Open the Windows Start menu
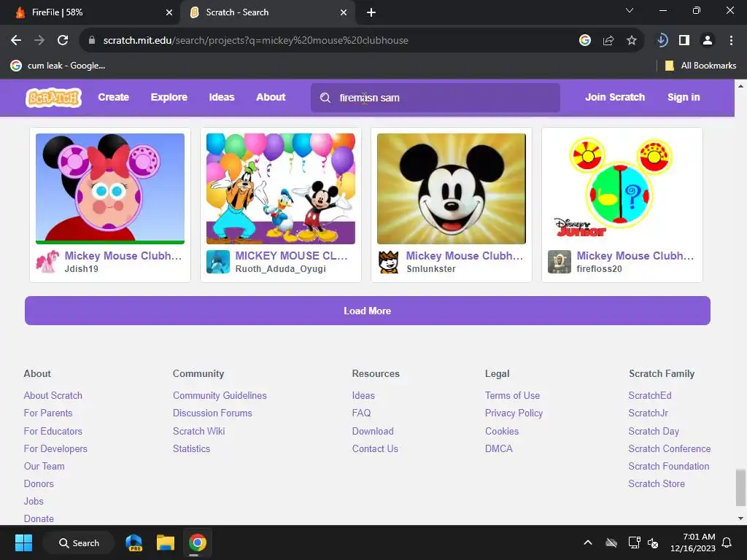Screen dimensions: 747x560 [x=23, y=542]
